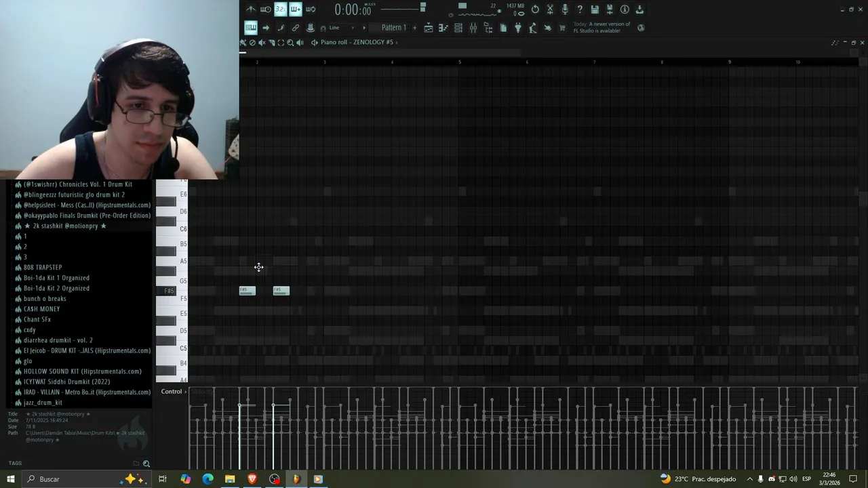This screenshot has width=868, height=488.
Task: Select 2k stashkit @motionpry folder
Action: click(65, 226)
